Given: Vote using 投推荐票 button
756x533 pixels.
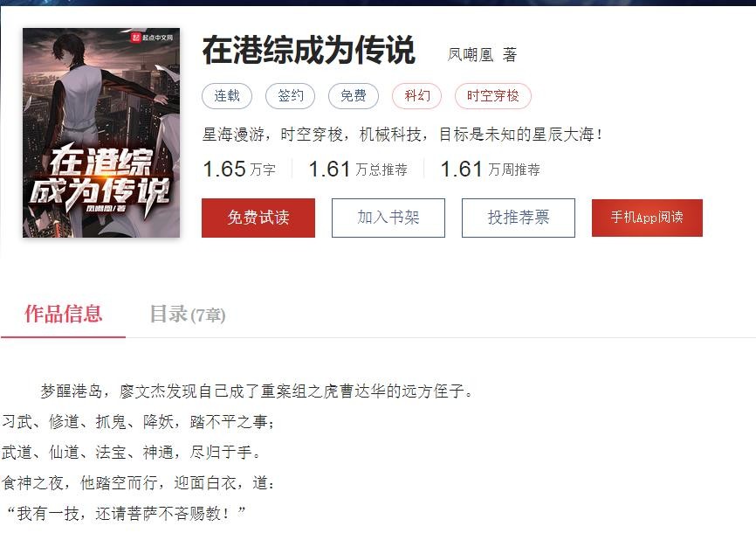Looking at the screenshot, I should pos(519,218).
